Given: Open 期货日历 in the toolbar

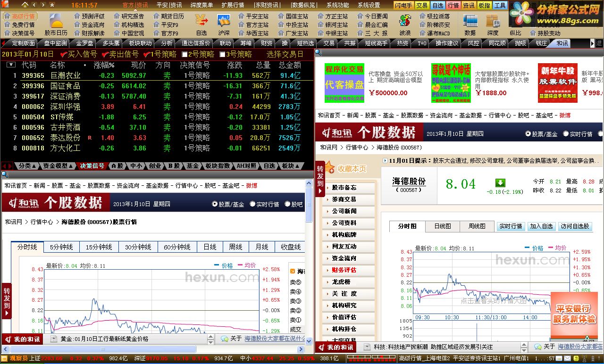Looking at the screenshot, I should (168, 16).
